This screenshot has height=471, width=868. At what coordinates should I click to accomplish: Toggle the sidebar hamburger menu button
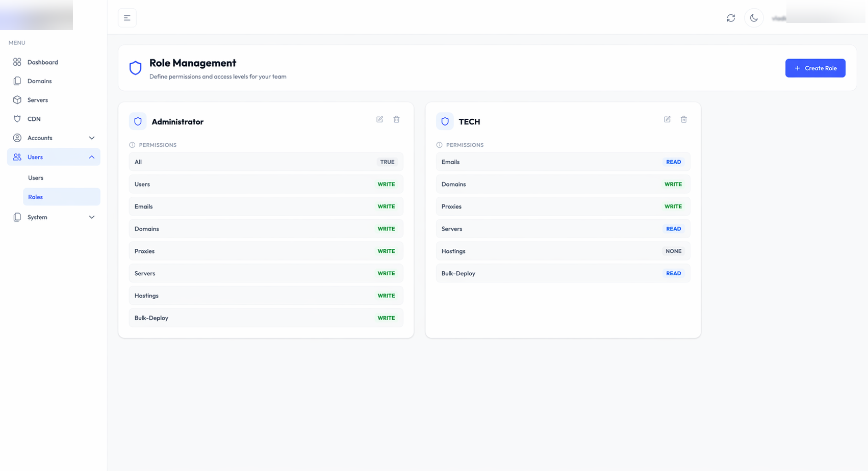(127, 18)
